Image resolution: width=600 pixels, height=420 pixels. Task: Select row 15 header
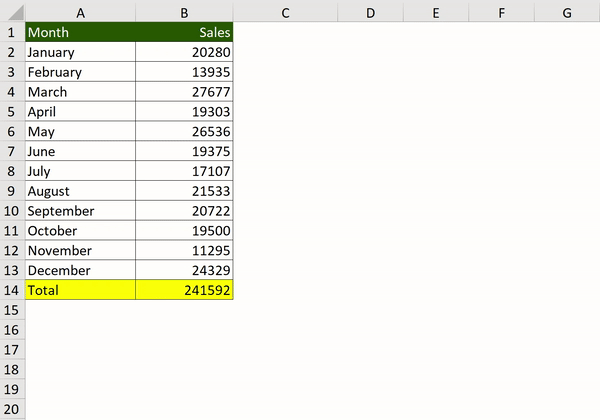[x=12, y=310]
